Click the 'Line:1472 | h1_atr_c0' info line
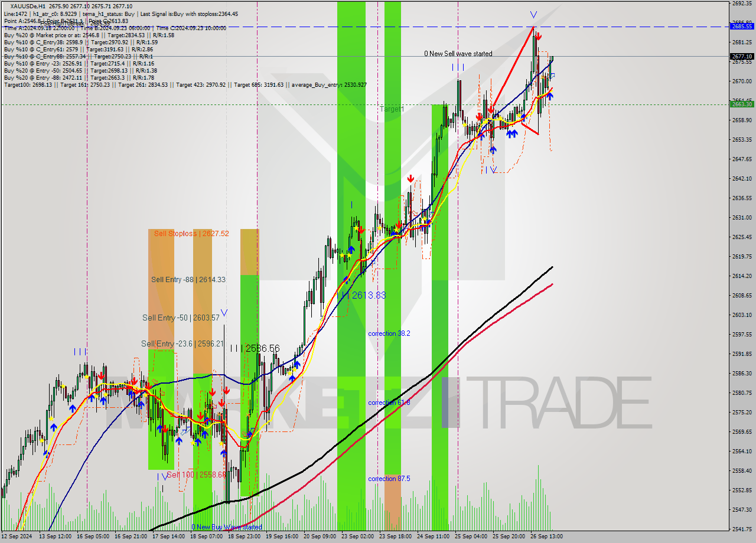 tap(121, 14)
